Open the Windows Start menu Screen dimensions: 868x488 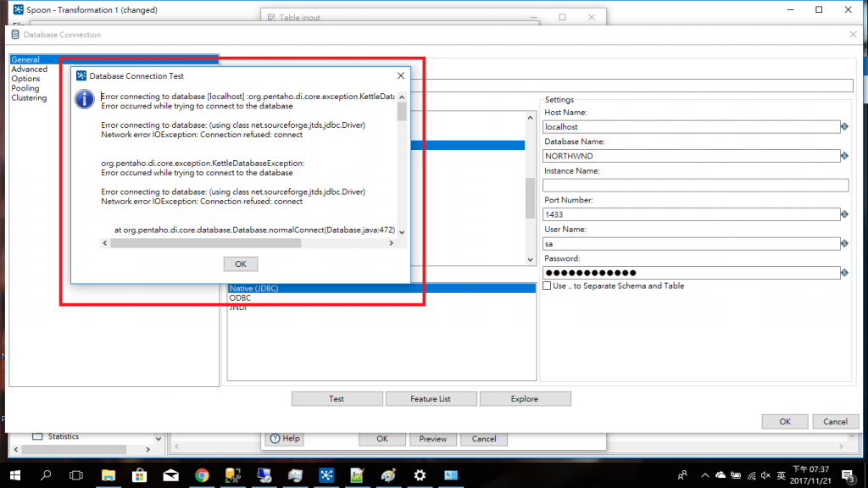(15, 475)
